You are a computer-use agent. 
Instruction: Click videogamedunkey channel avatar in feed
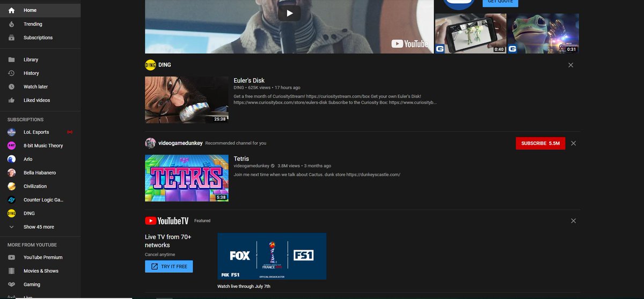[x=150, y=143]
